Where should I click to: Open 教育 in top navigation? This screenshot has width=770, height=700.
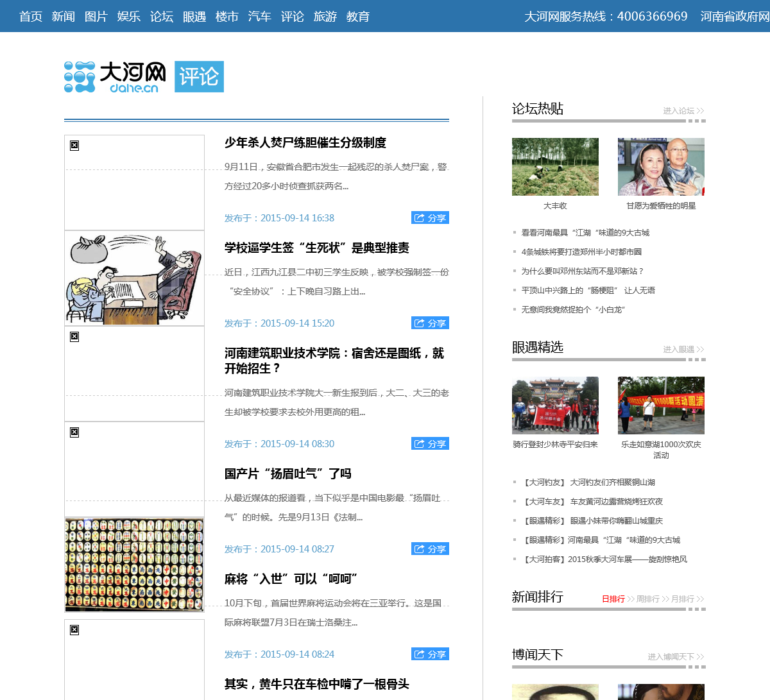358,17
